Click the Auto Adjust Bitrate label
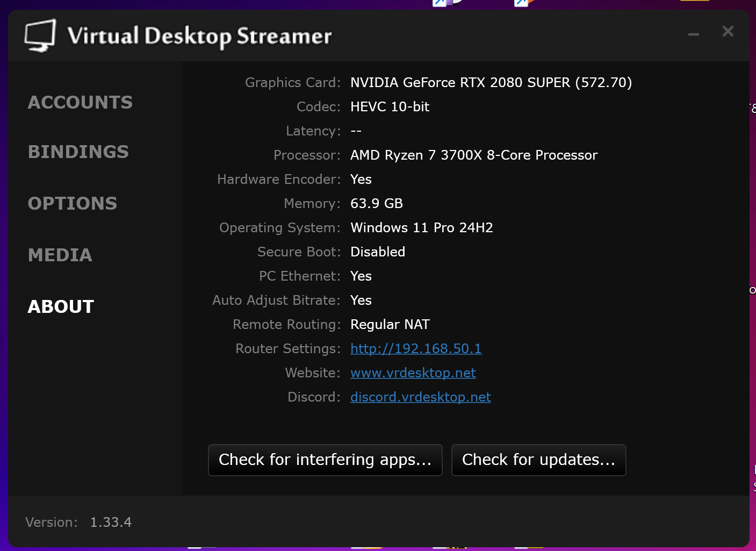The width and height of the screenshot is (756, 551). 277,300
